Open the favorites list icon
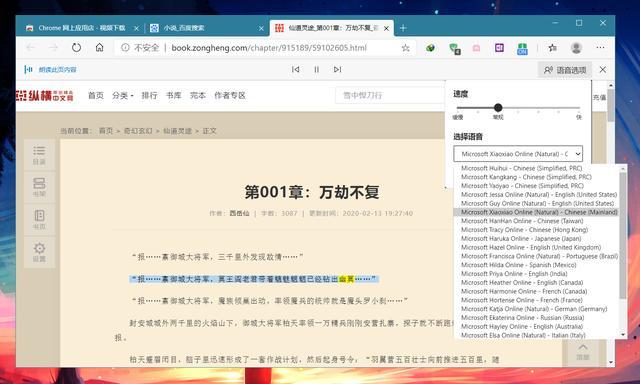Viewport: 640px width, 384px height. pos(552,48)
